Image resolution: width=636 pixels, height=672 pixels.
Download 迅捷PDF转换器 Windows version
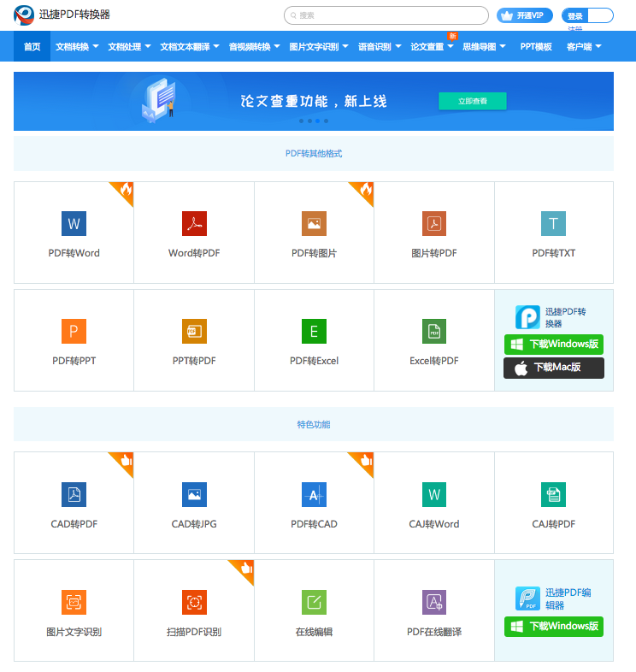point(554,345)
